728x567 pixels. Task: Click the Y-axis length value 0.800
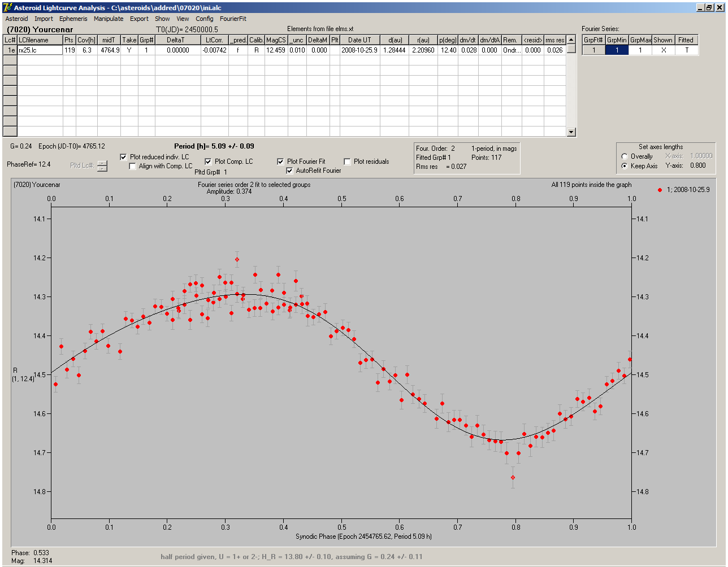tap(697, 166)
